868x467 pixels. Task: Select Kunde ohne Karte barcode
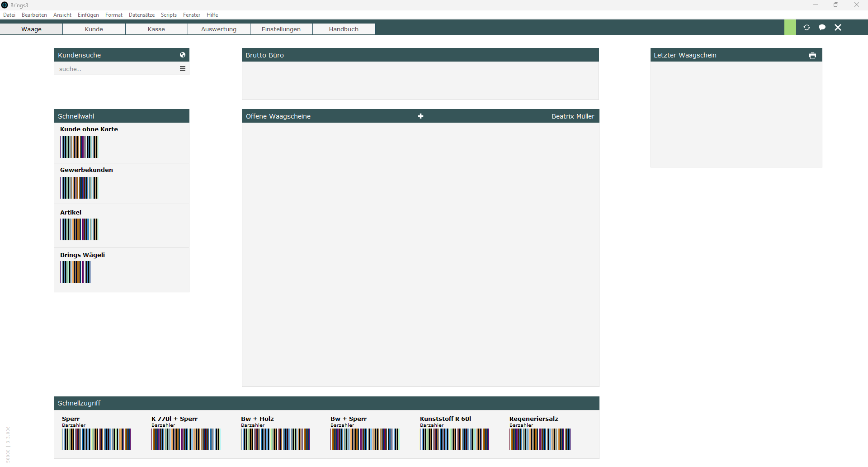[79, 147]
